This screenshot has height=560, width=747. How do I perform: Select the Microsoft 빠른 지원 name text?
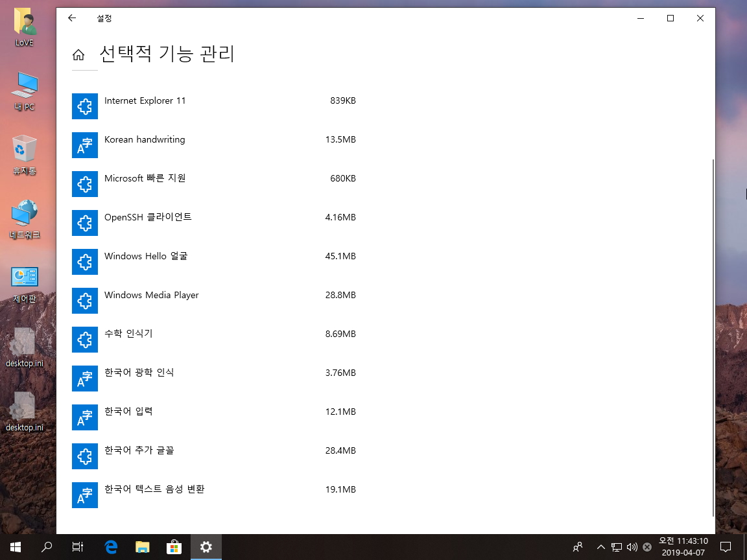tap(145, 178)
